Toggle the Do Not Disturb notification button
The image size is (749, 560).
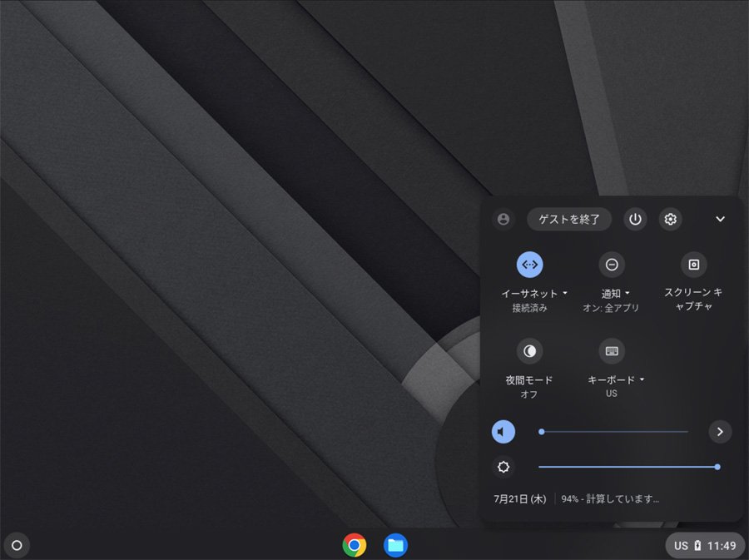coord(611,265)
